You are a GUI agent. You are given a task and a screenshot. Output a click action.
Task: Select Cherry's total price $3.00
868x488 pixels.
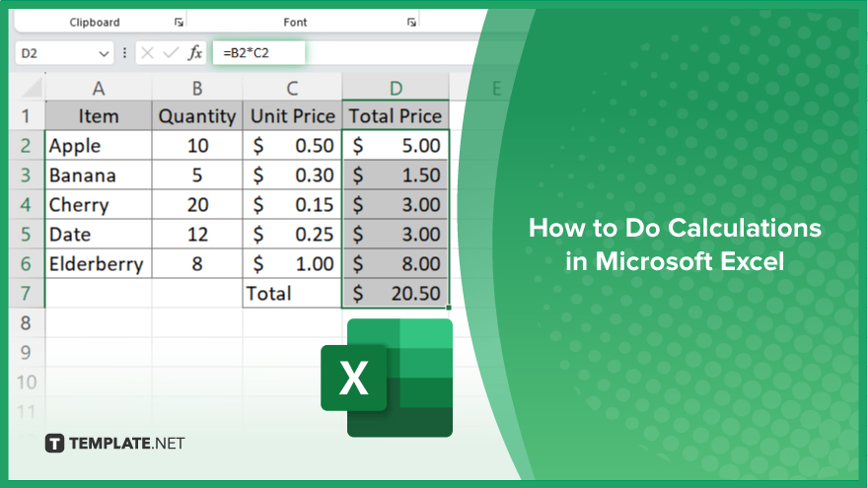[x=396, y=205]
